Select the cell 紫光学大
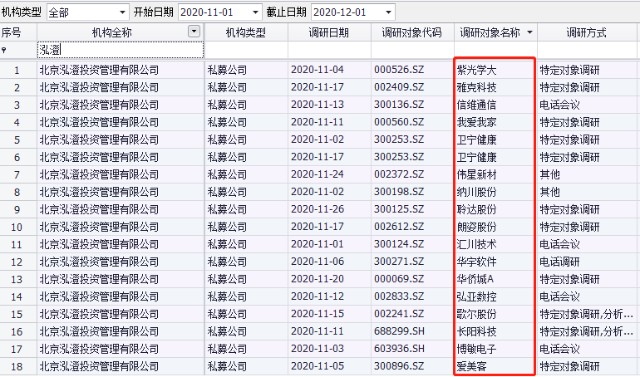The width and height of the screenshot is (640, 377). click(476, 70)
